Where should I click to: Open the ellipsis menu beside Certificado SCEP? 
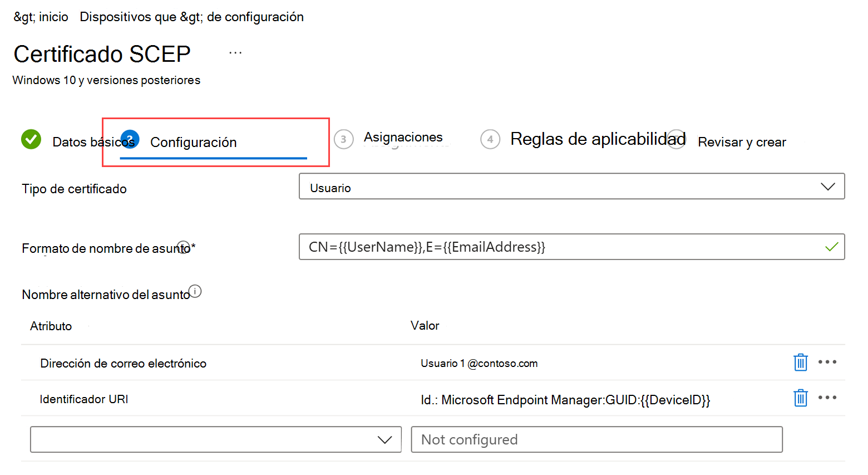coord(235,53)
